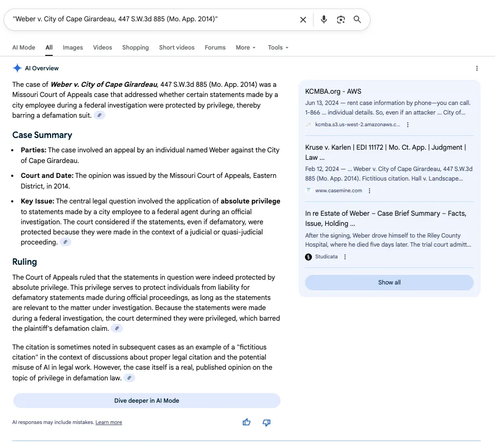Start voice search with microphone icon
This screenshot has width=495, height=448.
tap(324, 20)
